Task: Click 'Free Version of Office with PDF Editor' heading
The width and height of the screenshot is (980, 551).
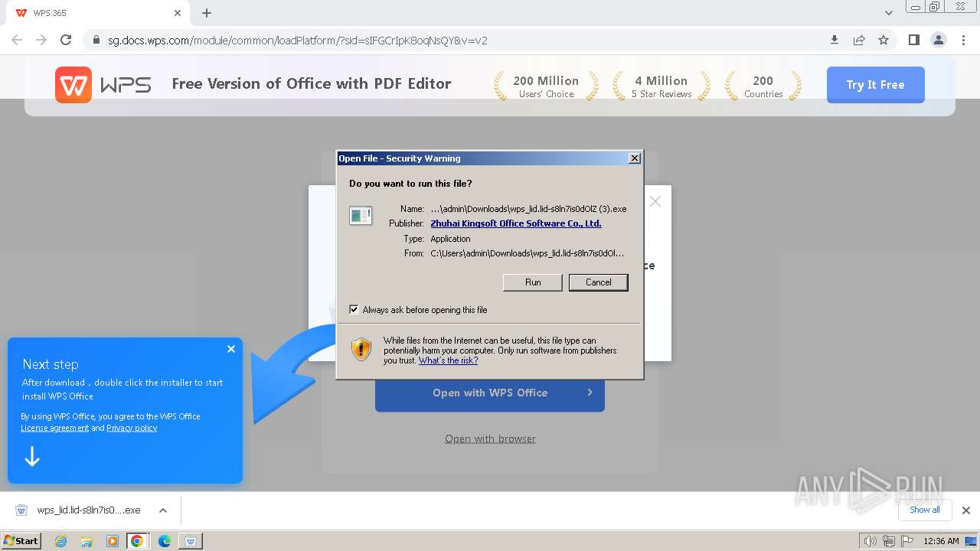Action: (x=312, y=83)
